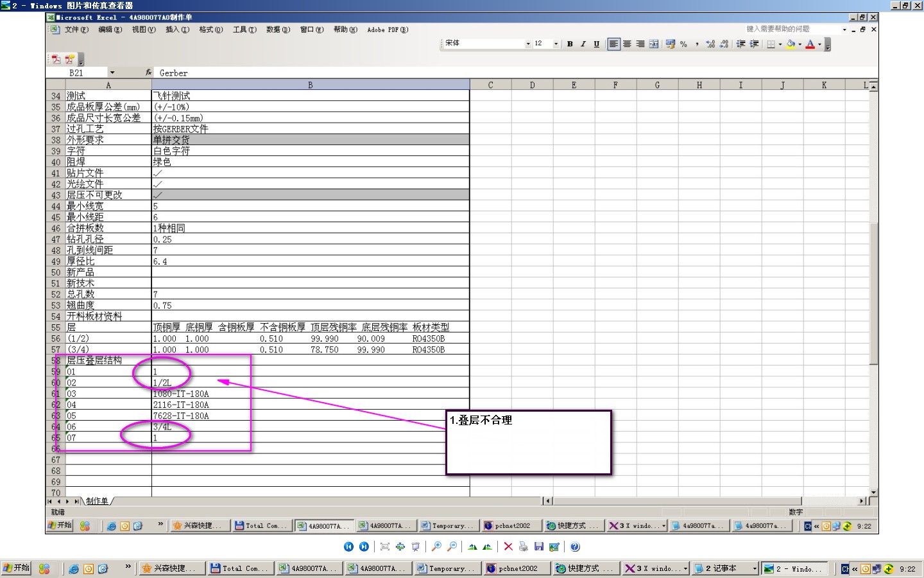Toggle Italic in Excel formatting toolbar
Screen dimensions: 924x578
tap(583, 44)
